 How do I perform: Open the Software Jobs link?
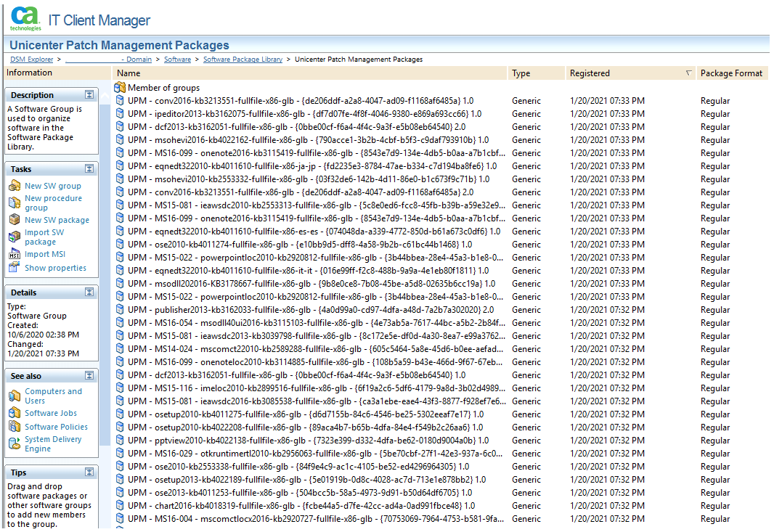click(x=51, y=413)
